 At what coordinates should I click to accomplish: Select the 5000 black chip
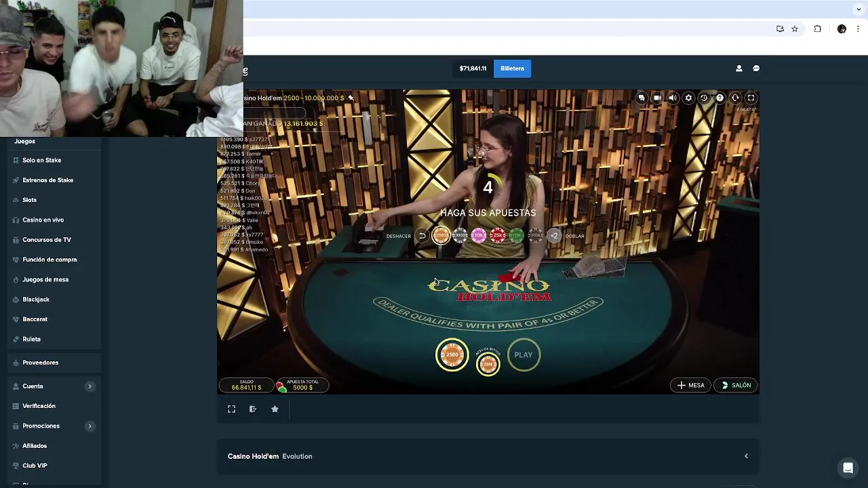(x=460, y=236)
